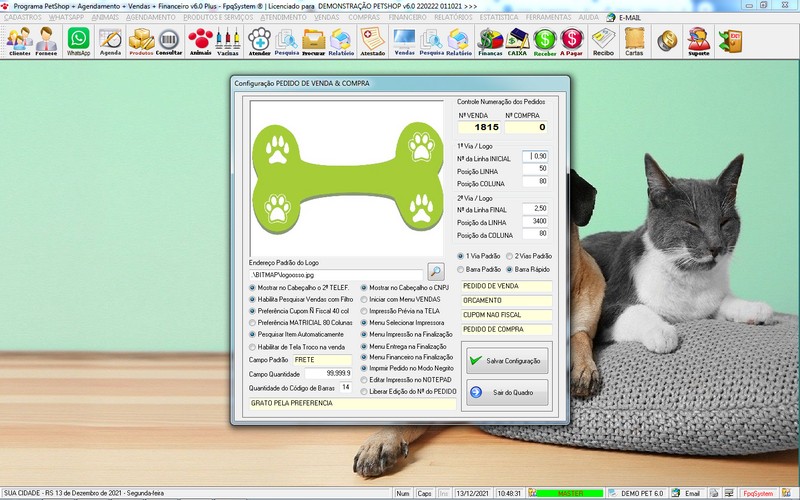Click magnifier button to browse logo
The width and height of the screenshot is (800, 500).
(x=435, y=271)
